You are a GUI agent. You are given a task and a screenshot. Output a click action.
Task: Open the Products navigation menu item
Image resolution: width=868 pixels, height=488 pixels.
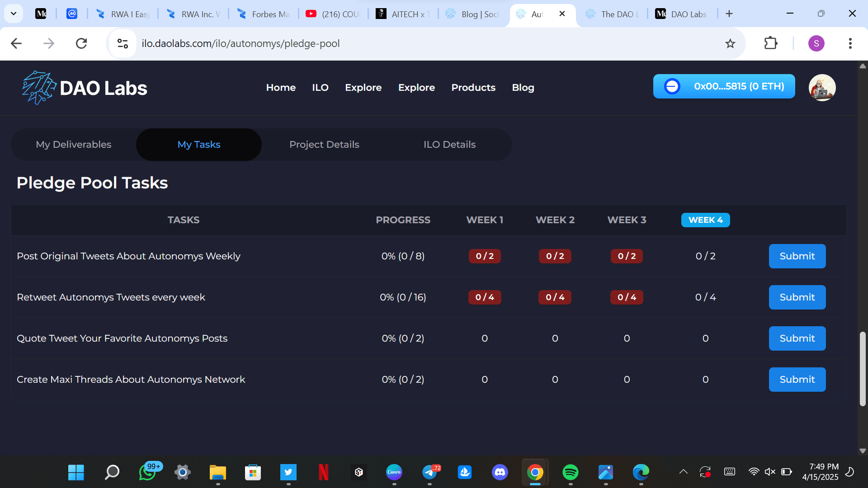473,88
